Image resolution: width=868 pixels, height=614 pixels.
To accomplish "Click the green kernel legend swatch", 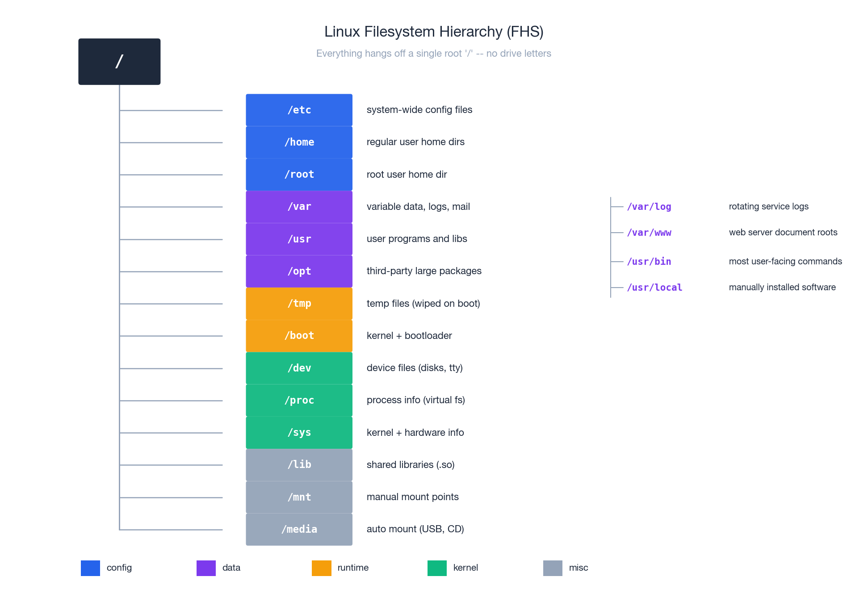I will click(437, 568).
